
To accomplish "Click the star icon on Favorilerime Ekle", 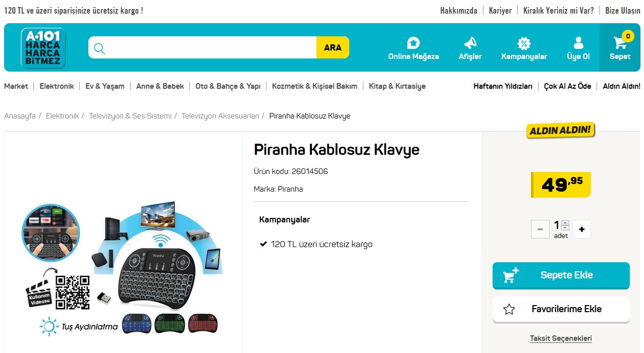I will tap(509, 309).
